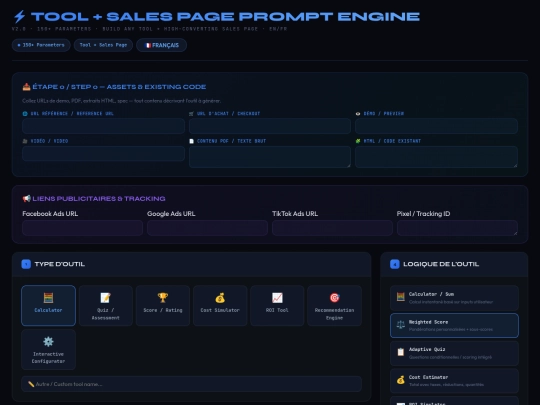Switch language with the FRANÇAIS button
Screen dimensions: 540x405
(x=162, y=45)
